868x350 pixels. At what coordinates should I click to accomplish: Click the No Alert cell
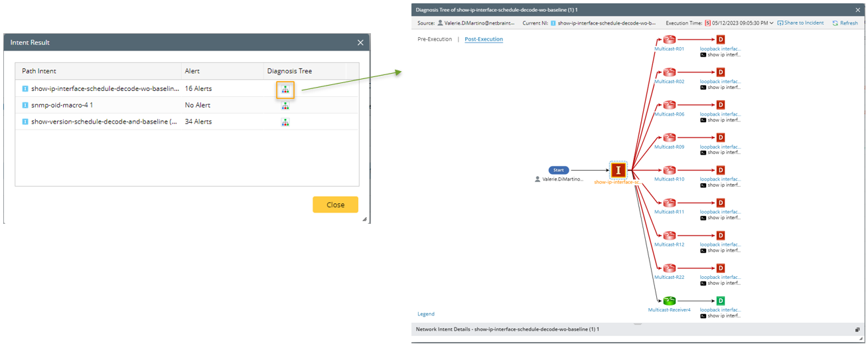pyautogui.click(x=196, y=105)
